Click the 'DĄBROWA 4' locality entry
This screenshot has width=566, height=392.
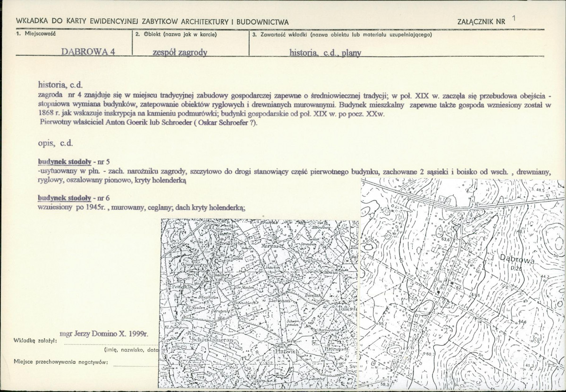point(89,52)
